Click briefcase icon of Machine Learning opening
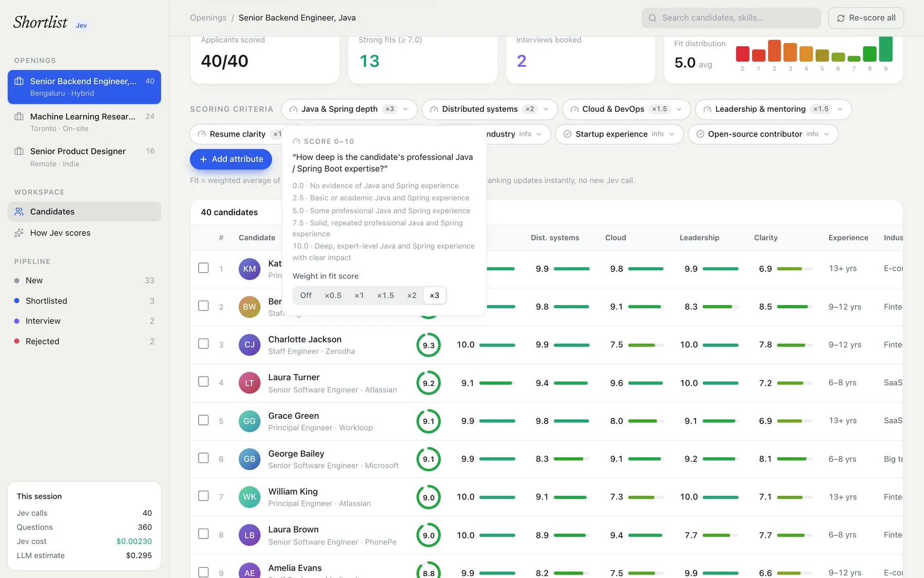The width and height of the screenshot is (924, 578). point(19,117)
